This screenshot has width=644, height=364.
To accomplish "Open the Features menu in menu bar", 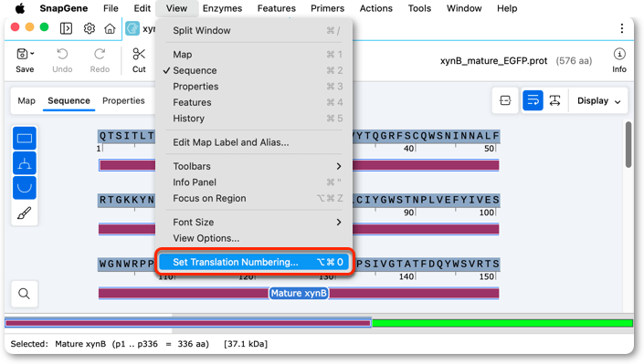I will pyautogui.click(x=277, y=8).
